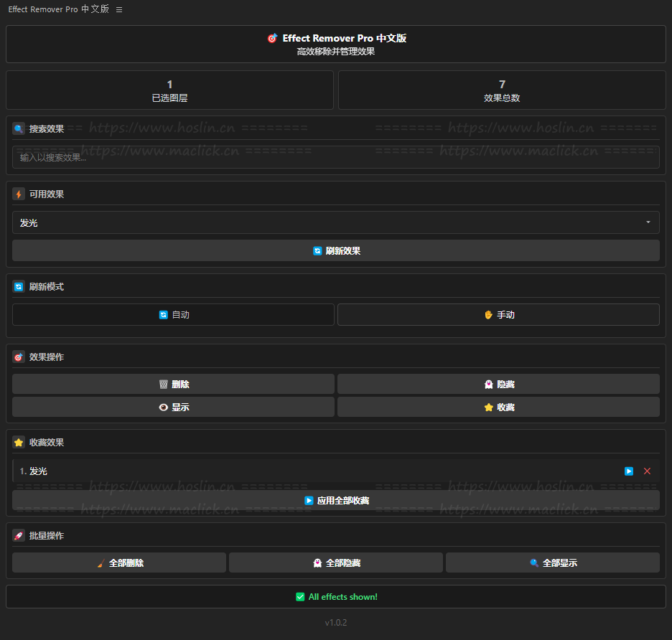This screenshot has height=640, width=672.
Task: Enable 自动 refresh mode
Action: tap(173, 315)
